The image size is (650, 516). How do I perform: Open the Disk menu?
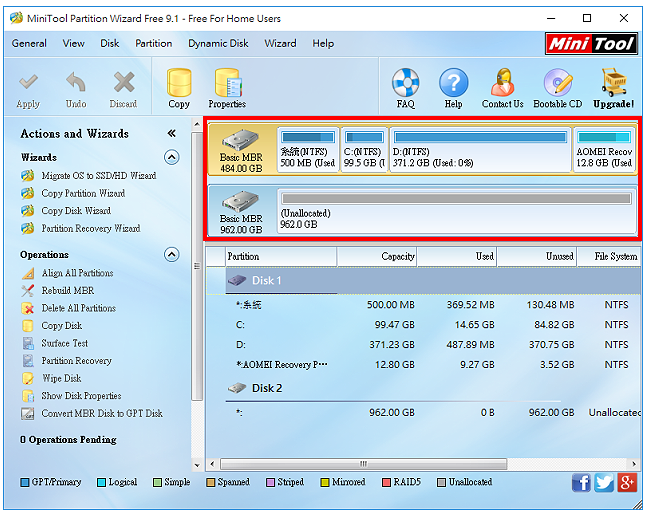(x=109, y=44)
